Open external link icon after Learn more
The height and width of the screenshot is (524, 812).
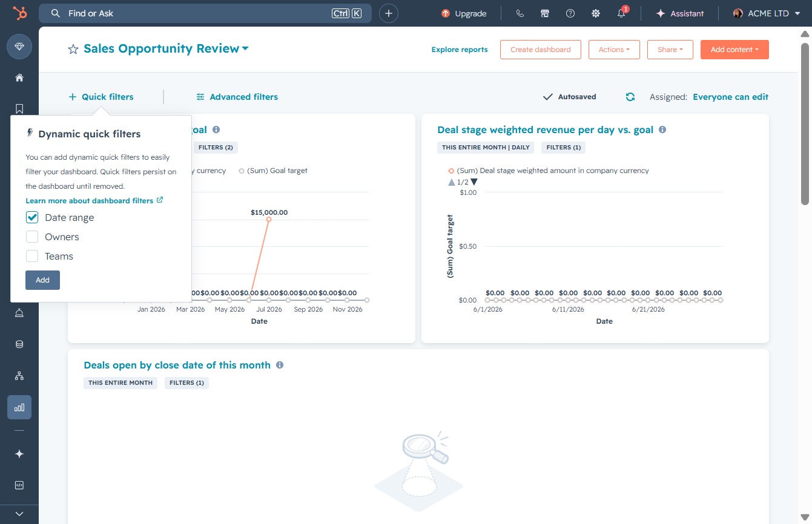pos(160,200)
